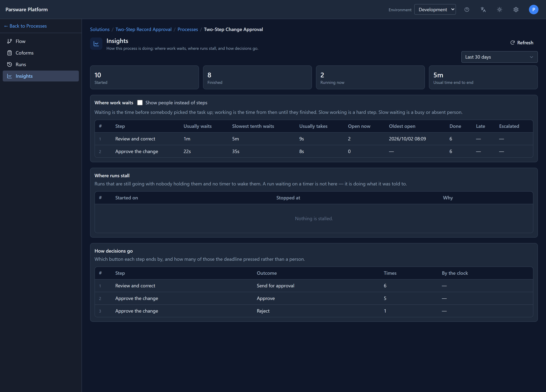Click the 22s usually waits value
Viewport: 546px width, 392px height.
(x=187, y=152)
